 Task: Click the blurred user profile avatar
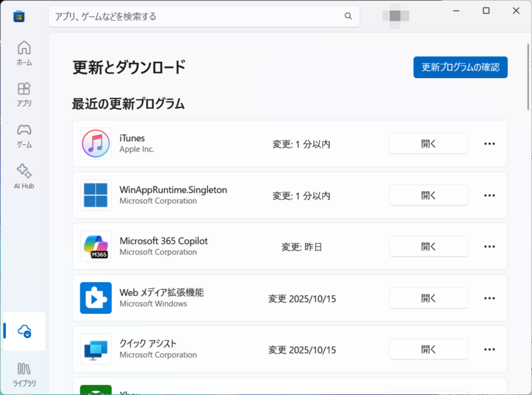[395, 16]
